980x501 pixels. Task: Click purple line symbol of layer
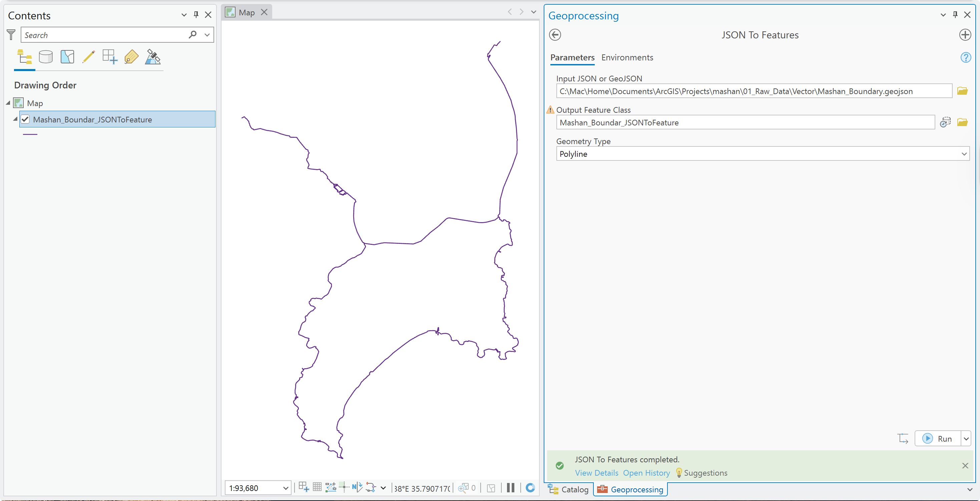[x=30, y=134]
